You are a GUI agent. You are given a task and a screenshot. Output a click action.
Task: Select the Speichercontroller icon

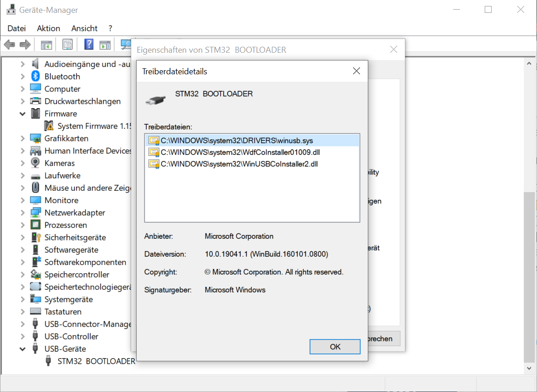(35, 274)
